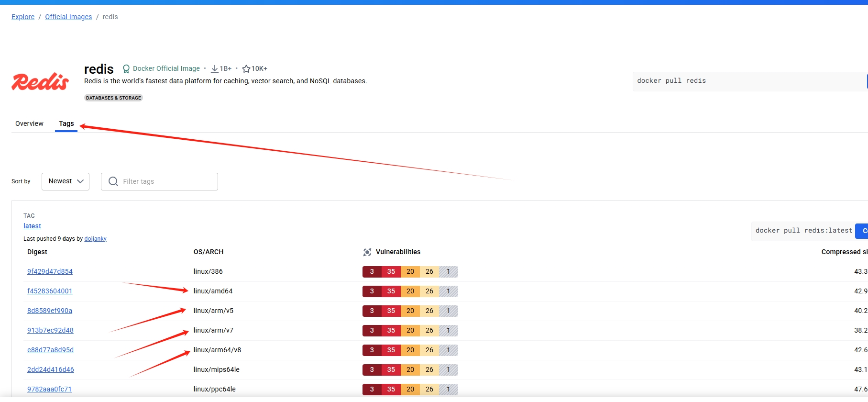This screenshot has height=402, width=868.
Task: Click the medium count 20 in linux/arm/v5 row
Action: pyautogui.click(x=410, y=311)
